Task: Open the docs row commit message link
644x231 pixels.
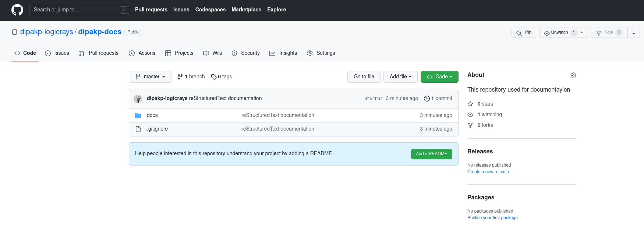Action: pyautogui.click(x=278, y=115)
